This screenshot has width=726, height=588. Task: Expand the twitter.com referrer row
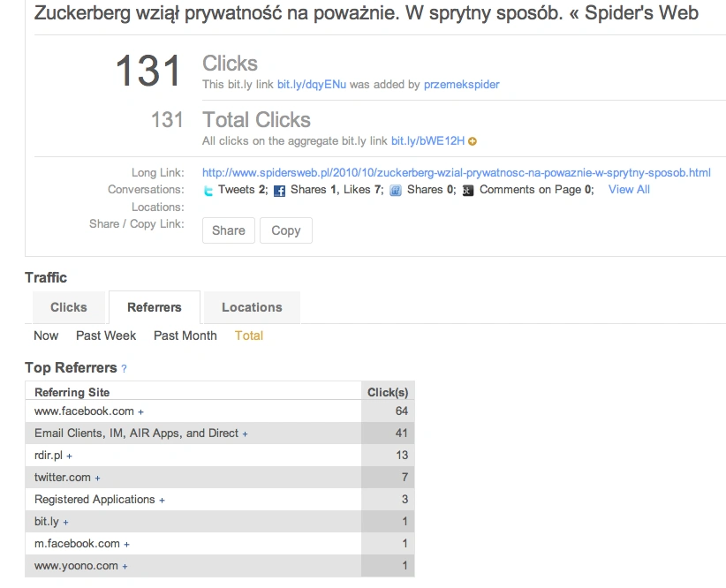(97, 479)
